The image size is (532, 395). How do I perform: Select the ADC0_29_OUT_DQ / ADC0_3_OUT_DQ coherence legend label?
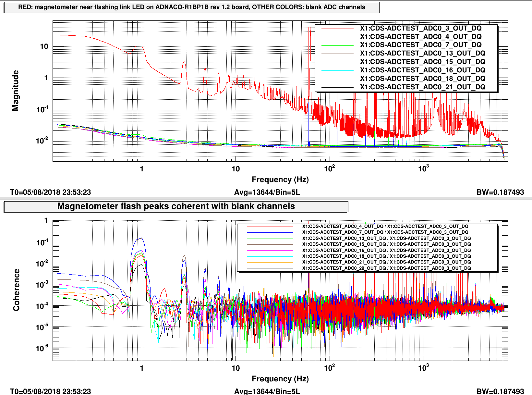point(386,268)
